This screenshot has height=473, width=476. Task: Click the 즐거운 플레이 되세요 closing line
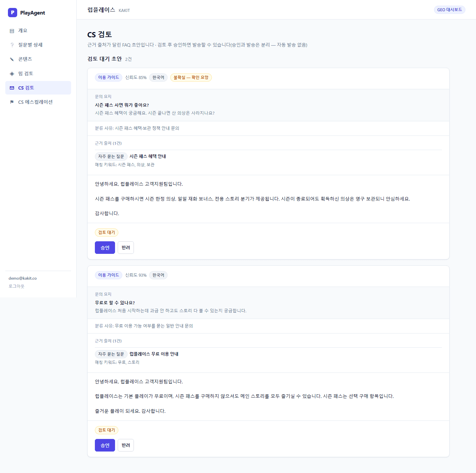(x=130, y=411)
